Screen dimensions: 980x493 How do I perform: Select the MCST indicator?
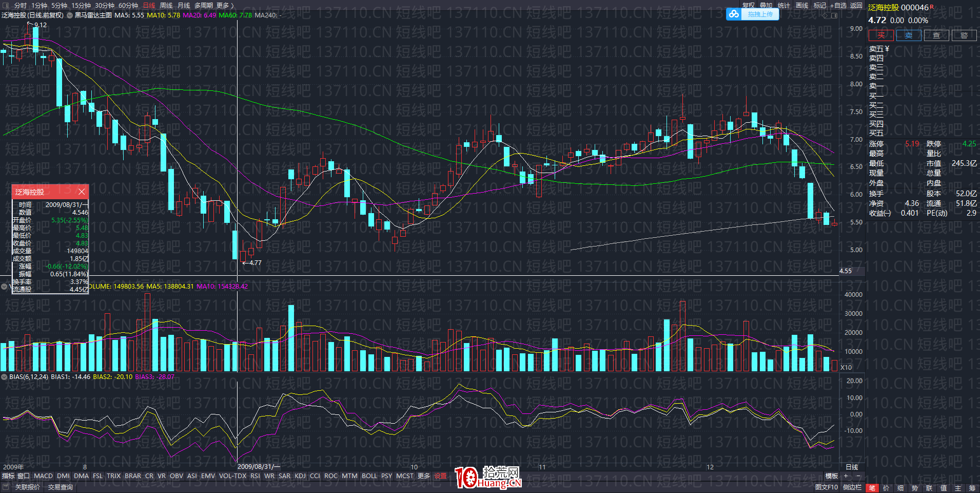point(405,476)
